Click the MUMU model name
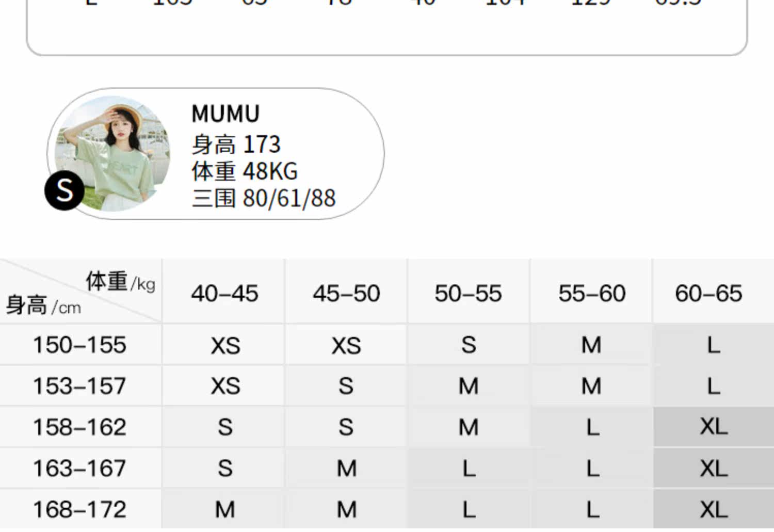The image size is (774, 532). click(225, 114)
